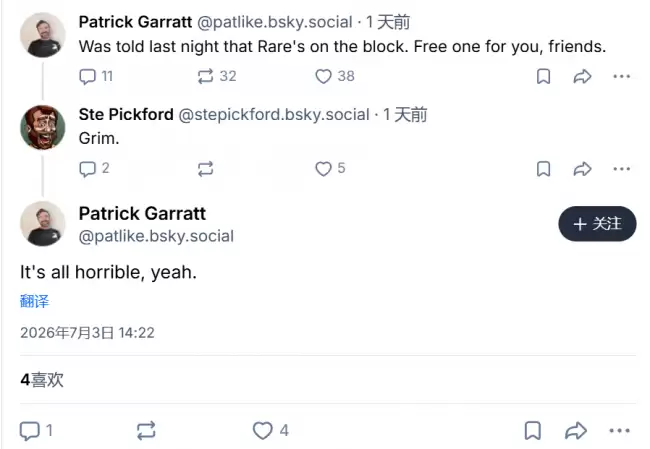Open the 4喜欢 likes list
The image size is (650, 449).
pyautogui.click(x=42, y=380)
